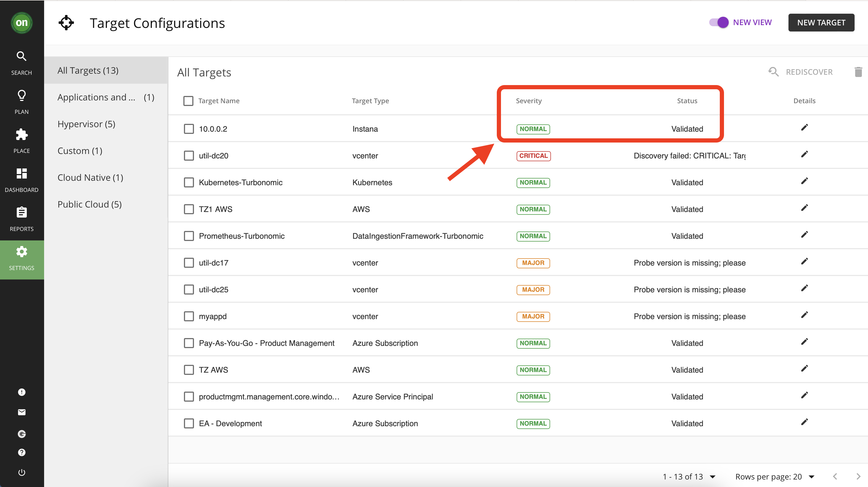Toggle the NEW VIEW switch
Screen dimensions: 868x487
[719, 23]
